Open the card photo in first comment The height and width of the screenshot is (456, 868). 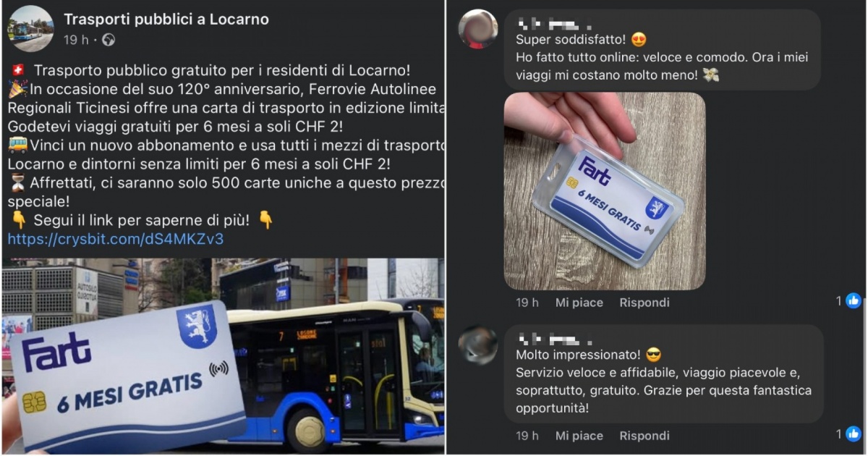605,191
